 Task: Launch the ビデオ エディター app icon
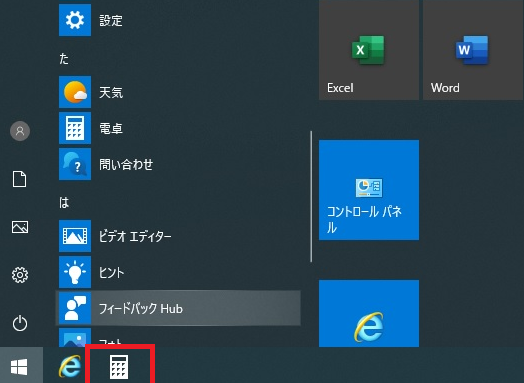pyautogui.click(x=75, y=236)
